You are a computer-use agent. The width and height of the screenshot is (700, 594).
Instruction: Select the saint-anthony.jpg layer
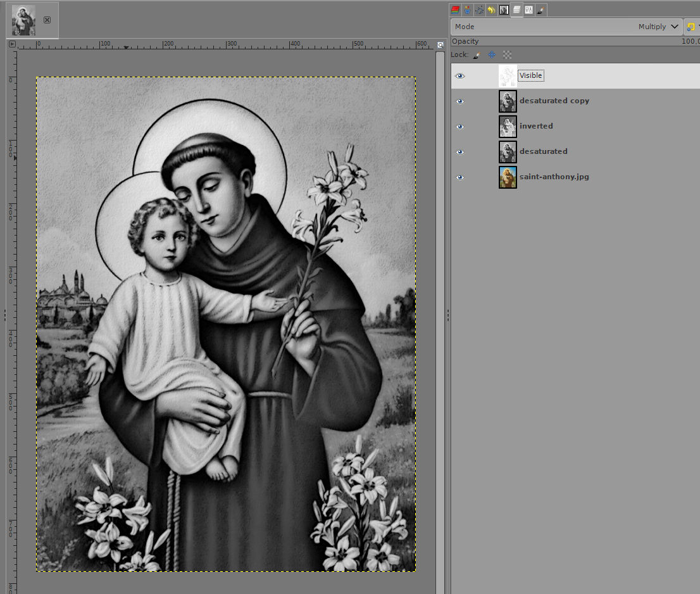(x=554, y=177)
